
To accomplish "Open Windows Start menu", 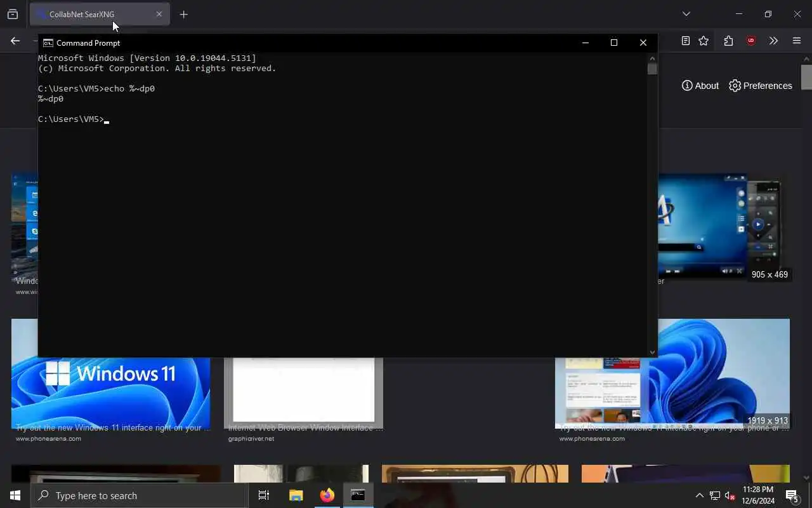I will point(15,495).
